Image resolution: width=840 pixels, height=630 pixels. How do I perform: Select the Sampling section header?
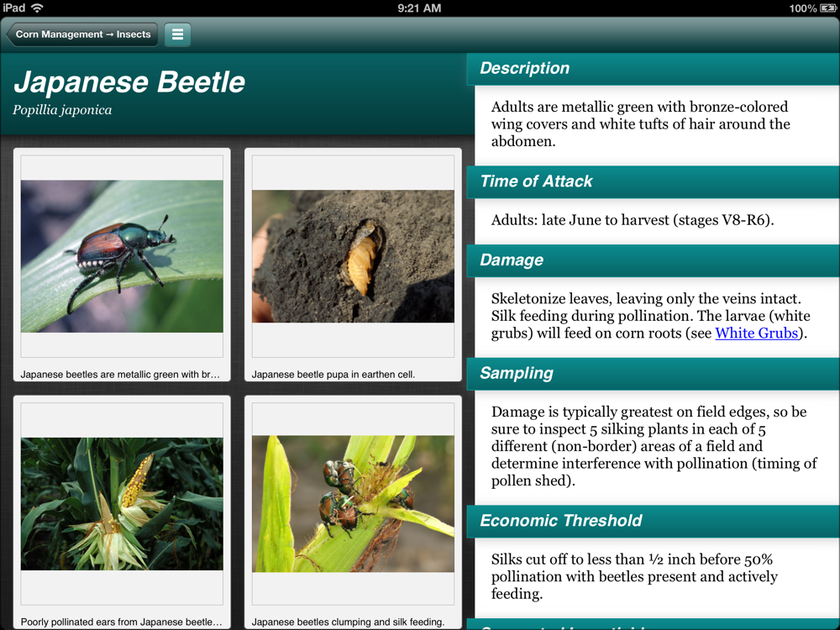pos(653,374)
